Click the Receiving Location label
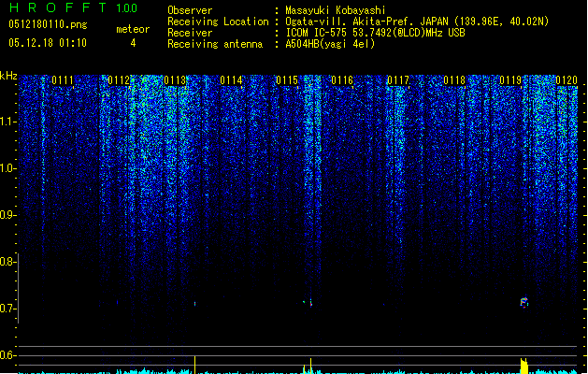 [x=218, y=22]
